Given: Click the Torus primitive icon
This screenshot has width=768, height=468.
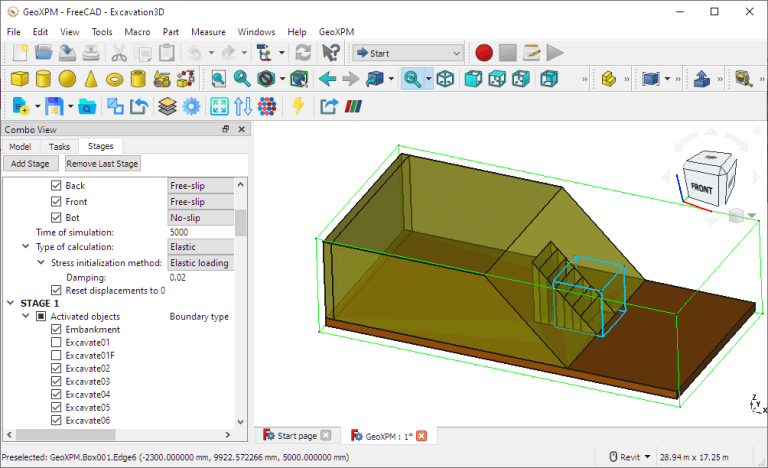Looking at the screenshot, I should [115, 78].
